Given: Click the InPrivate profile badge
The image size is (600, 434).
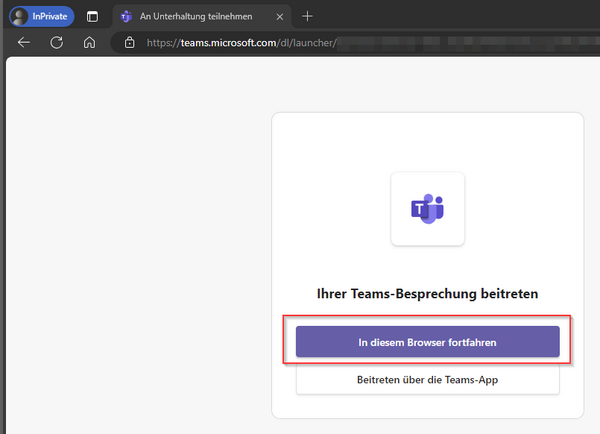Looking at the screenshot, I should [x=41, y=16].
